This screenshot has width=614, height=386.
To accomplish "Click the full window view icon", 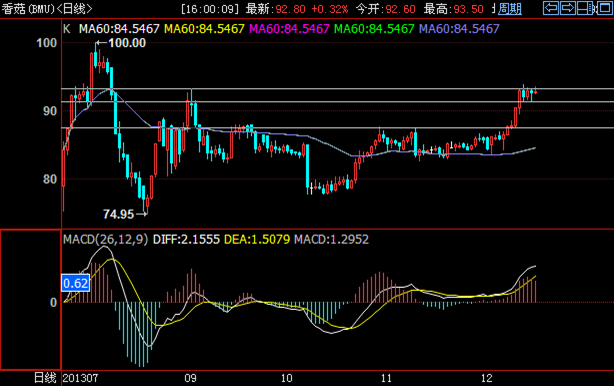I will pyautogui.click(x=605, y=8).
